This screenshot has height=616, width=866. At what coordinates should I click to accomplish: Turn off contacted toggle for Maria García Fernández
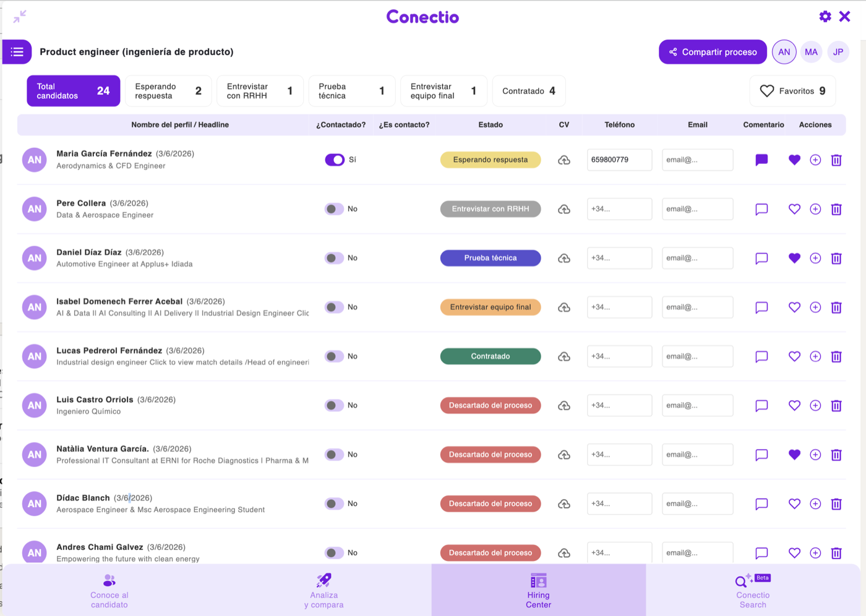coord(335,160)
